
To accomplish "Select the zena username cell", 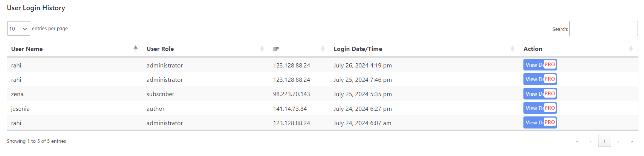I will (17, 94).
